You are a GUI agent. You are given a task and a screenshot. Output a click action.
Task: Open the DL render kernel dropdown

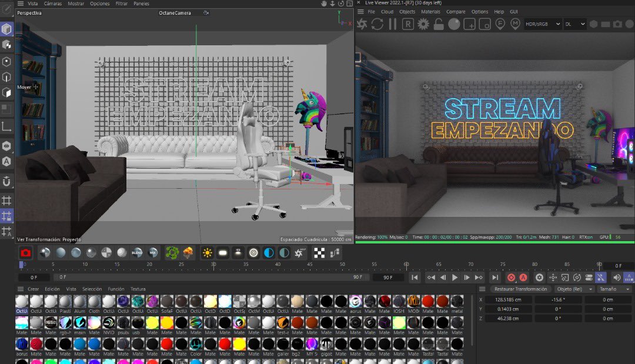tap(575, 24)
